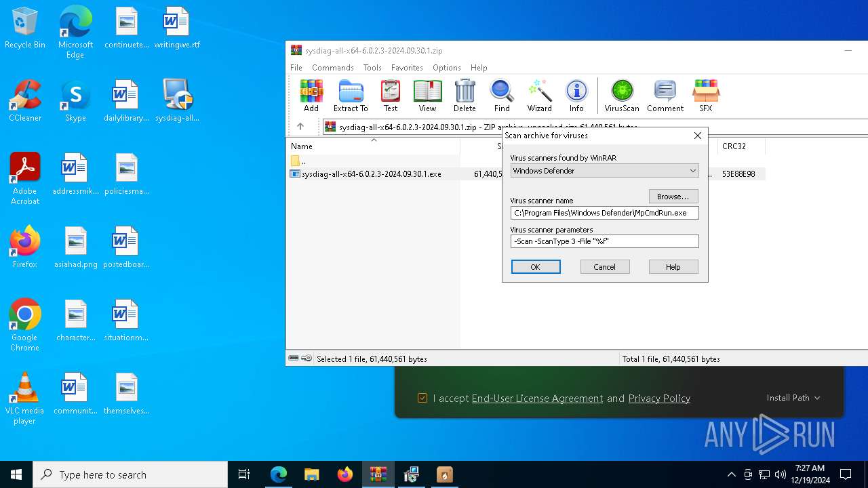Screen dimensions: 868x488
Task: Select Recycle Bin desktop icon
Action: [x=25, y=28]
